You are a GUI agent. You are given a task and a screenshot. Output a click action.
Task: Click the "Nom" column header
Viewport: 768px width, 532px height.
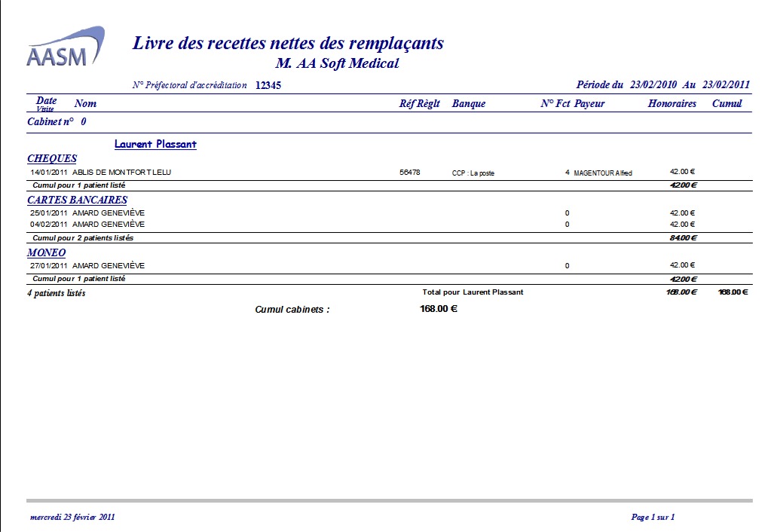tap(85, 103)
